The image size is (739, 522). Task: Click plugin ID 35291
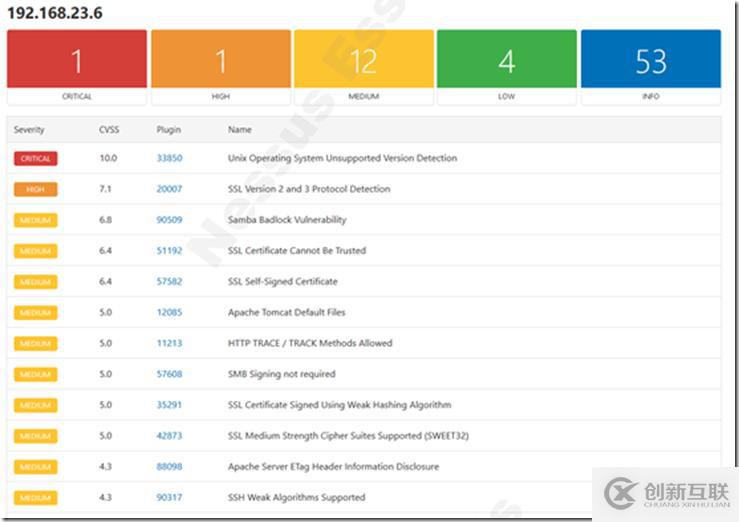pyautogui.click(x=169, y=405)
